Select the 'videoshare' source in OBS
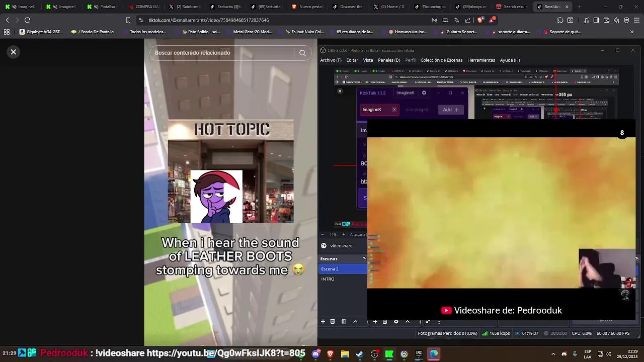The image size is (644, 362). coord(341,246)
